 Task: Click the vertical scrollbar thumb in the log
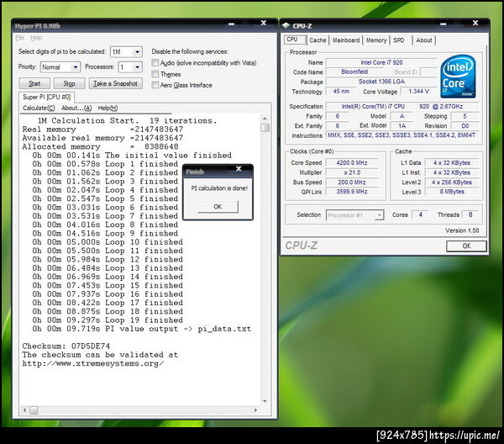[x=265, y=128]
